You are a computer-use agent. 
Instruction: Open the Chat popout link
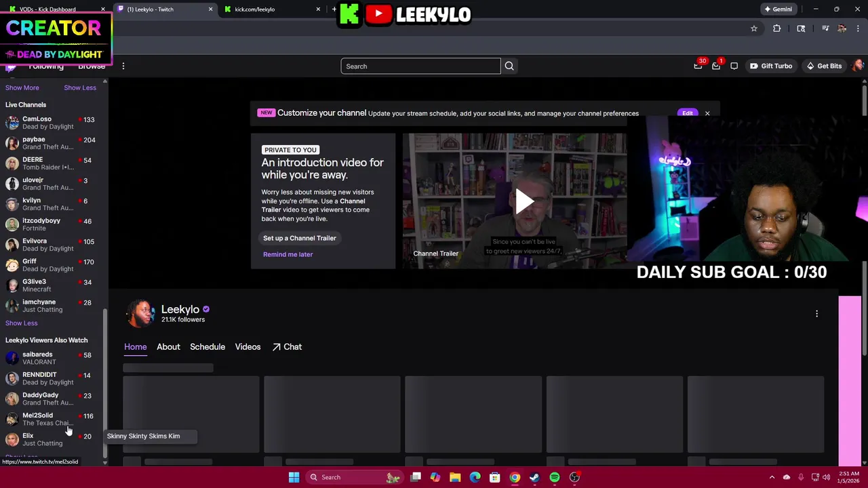pyautogui.click(x=287, y=347)
